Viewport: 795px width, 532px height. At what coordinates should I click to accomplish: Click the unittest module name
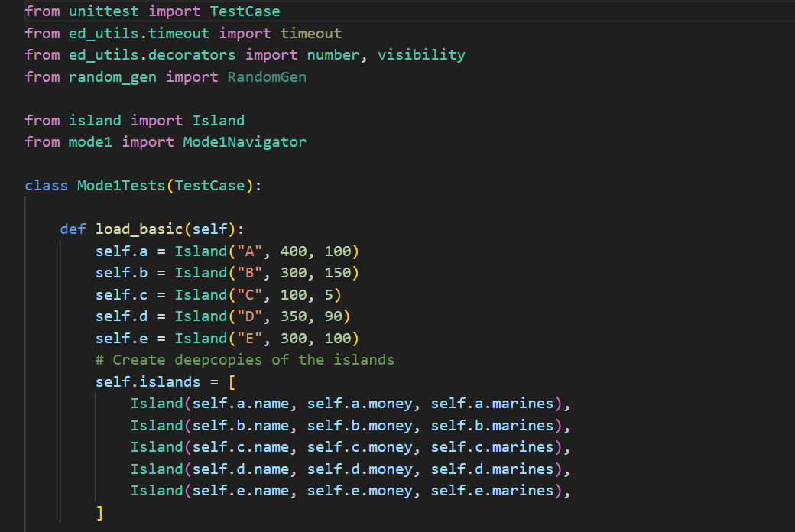103,11
